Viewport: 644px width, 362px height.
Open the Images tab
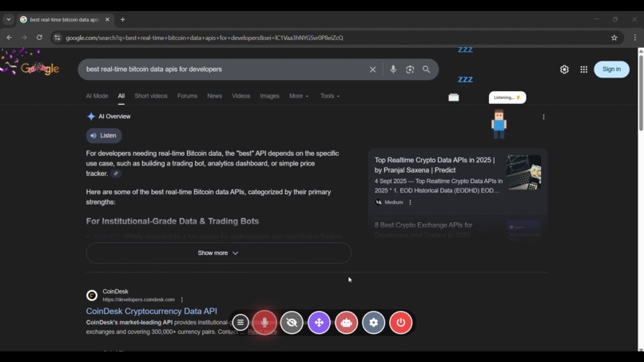(x=269, y=96)
